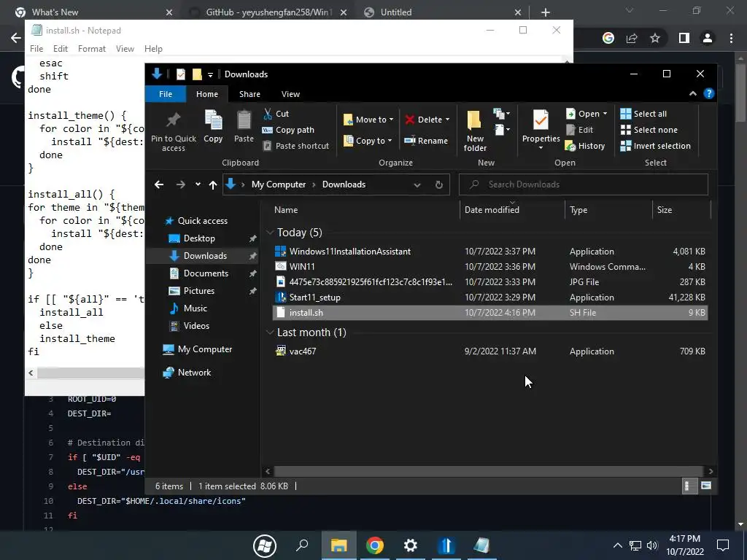This screenshot has width=747, height=560.
Task: Open taskbar search
Action: pyautogui.click(x=302, y=545)
